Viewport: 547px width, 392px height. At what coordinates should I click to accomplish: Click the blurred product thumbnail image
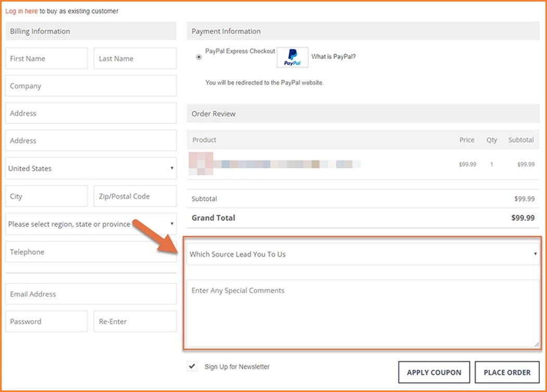201,163
